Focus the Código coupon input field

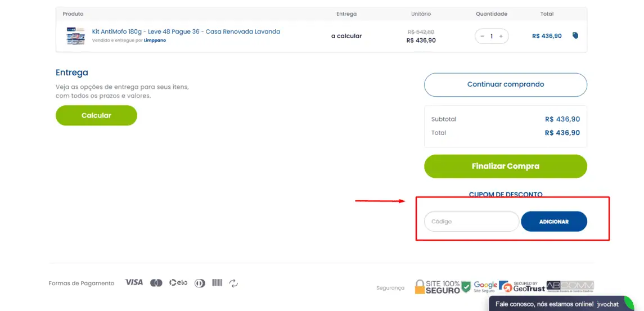pyautogui.click(x=471, y=222)
